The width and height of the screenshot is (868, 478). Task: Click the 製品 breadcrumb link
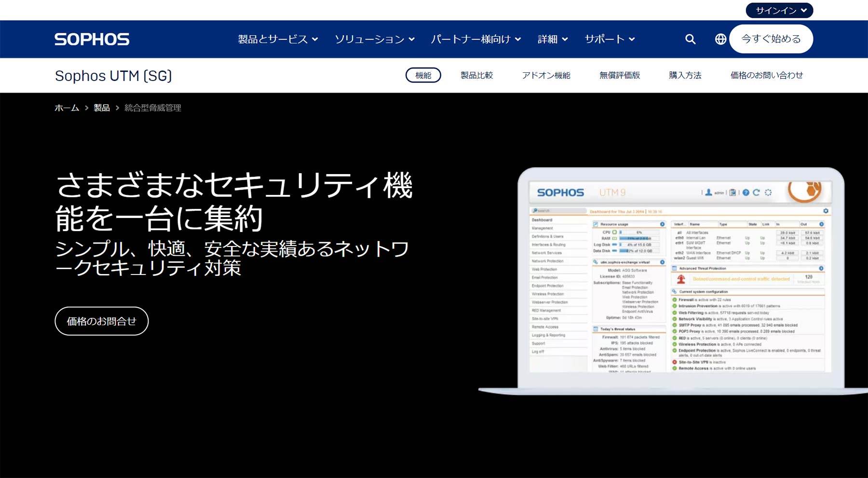coord(102,108)
